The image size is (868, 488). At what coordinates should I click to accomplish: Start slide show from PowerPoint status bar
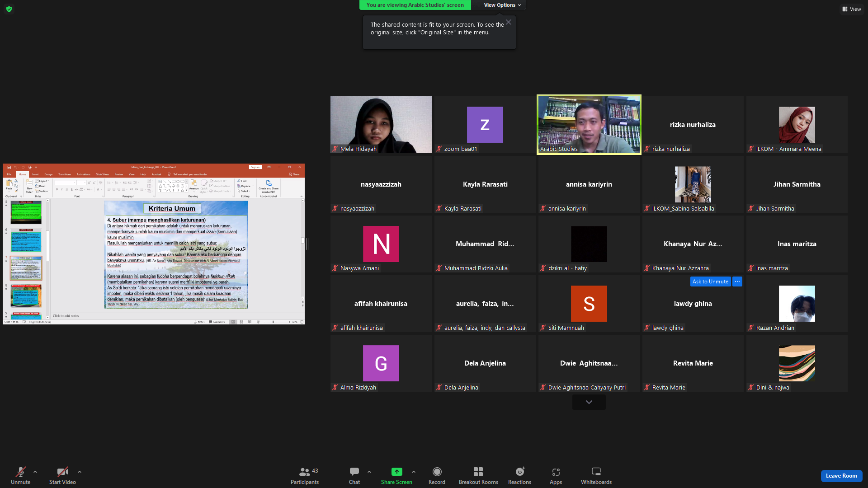[258, 322]
